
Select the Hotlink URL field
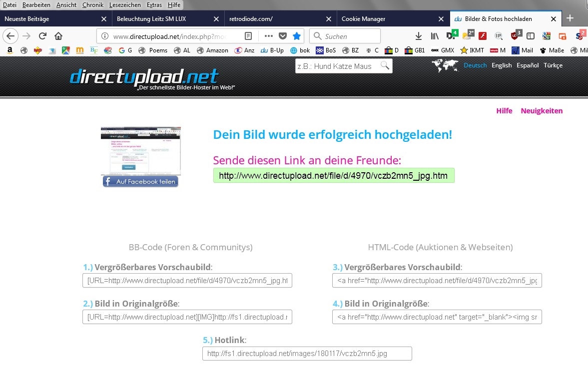coord(307,354)
